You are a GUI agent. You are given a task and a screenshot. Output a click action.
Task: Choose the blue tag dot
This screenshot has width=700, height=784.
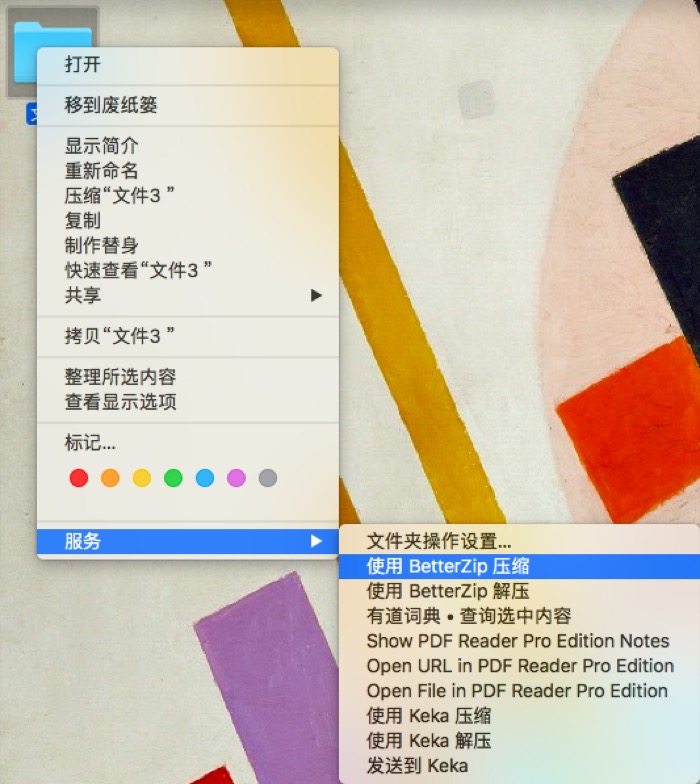click(205, 478)
